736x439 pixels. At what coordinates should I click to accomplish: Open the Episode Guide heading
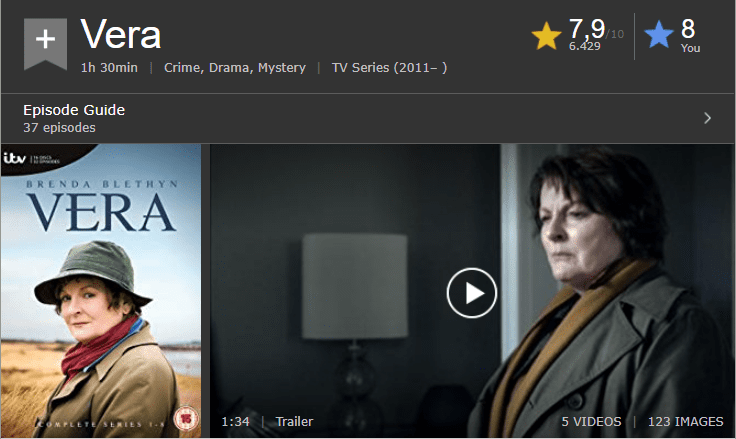74,110
